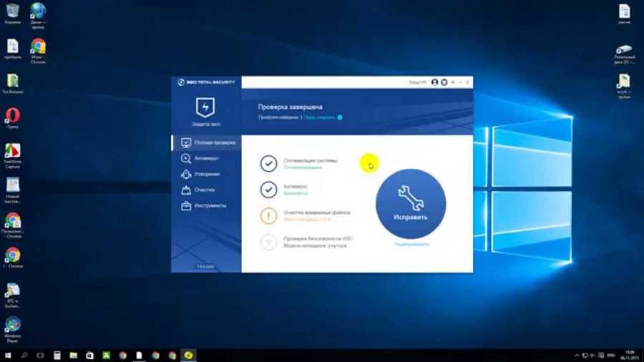Open the Ускорение section in sidebar

[207, 174]
